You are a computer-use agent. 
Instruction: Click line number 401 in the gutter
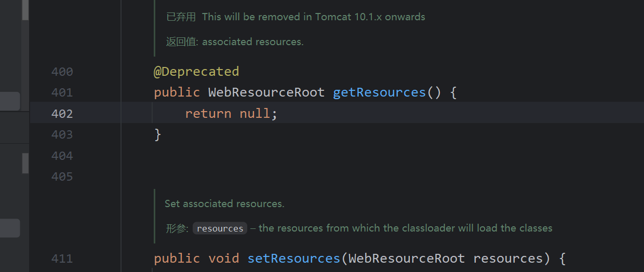pos(62,93)
